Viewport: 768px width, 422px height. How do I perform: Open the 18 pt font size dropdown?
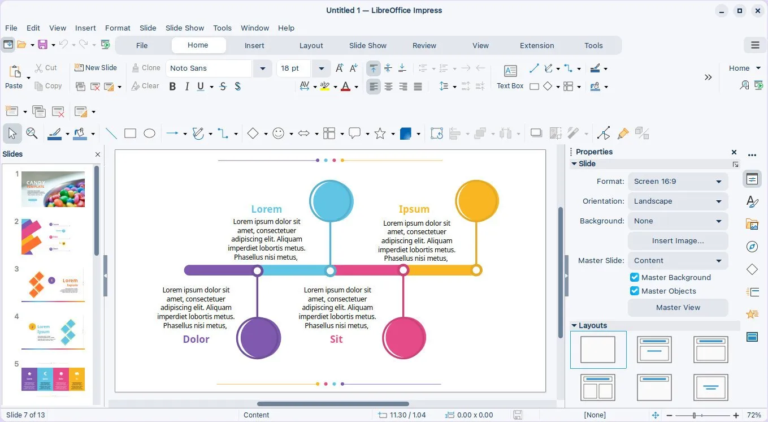pos(321,68)
